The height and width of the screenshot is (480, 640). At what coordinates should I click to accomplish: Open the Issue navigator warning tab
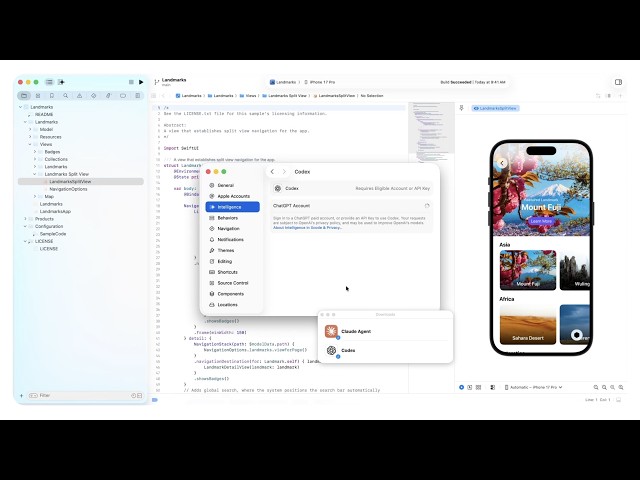pos(80,96)
